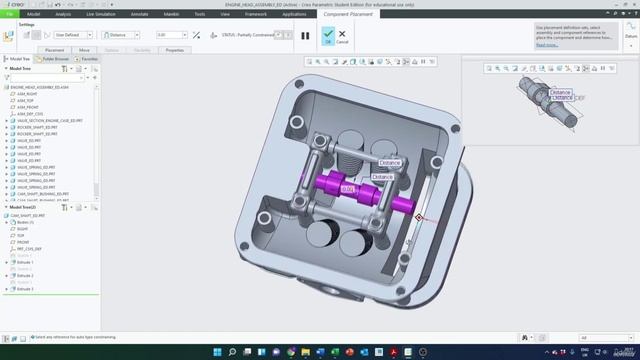Image resolution: width=640 pixels, height=360 pixels.
Task: Expand Extrude 2 in the cam shaft tree
Action: [7, 276]
